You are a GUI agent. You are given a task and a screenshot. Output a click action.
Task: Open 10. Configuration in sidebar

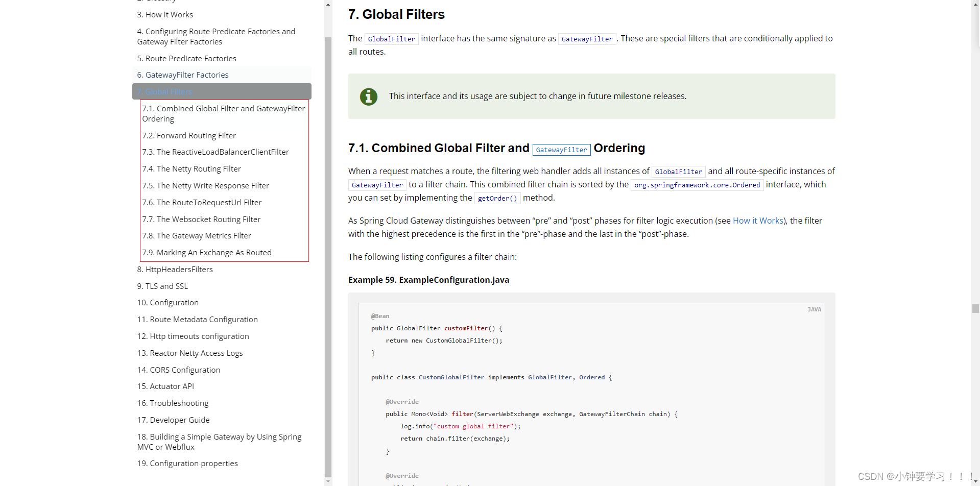(x=168, y=303)
